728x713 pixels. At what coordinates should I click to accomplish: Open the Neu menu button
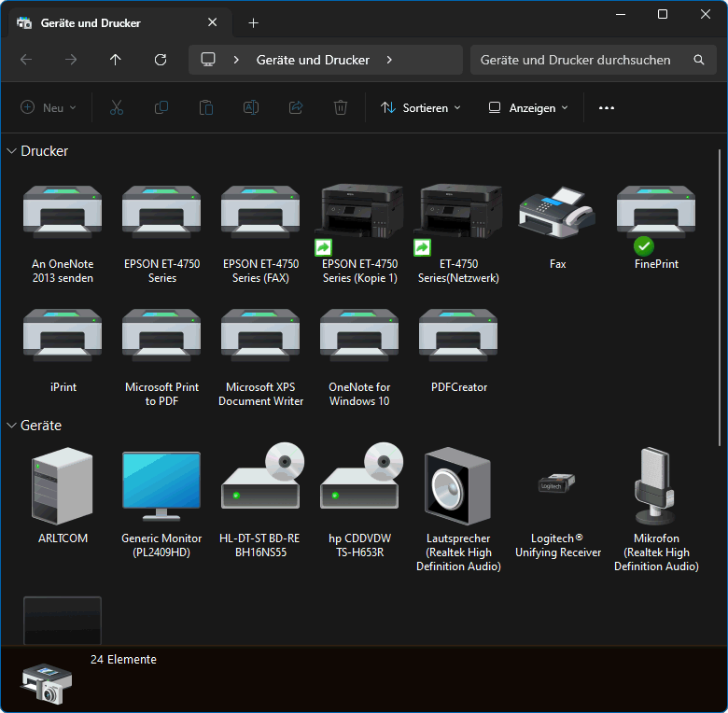pyautogui.click(x=49, y=108)
